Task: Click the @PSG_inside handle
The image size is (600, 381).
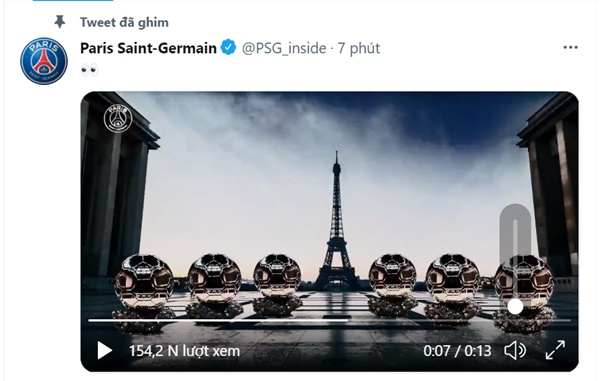Action: (x=284, y=48)
